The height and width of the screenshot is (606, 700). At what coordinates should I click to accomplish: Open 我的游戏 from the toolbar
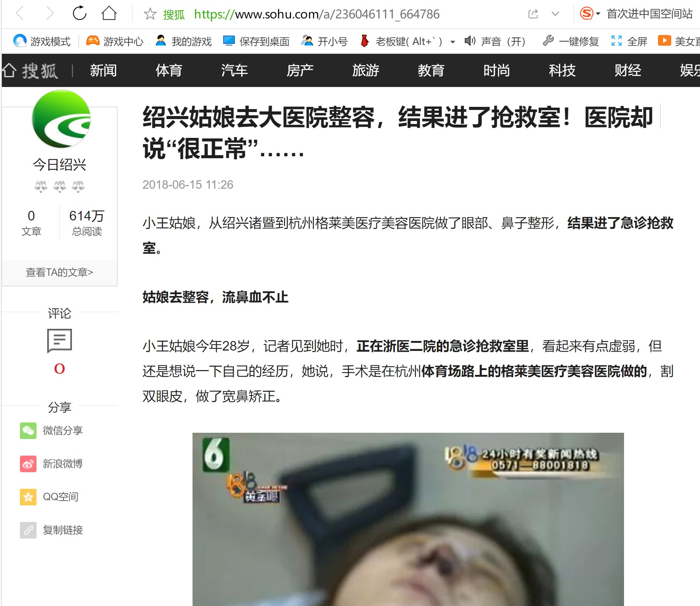pyautogui.click(x=183, y=41)
